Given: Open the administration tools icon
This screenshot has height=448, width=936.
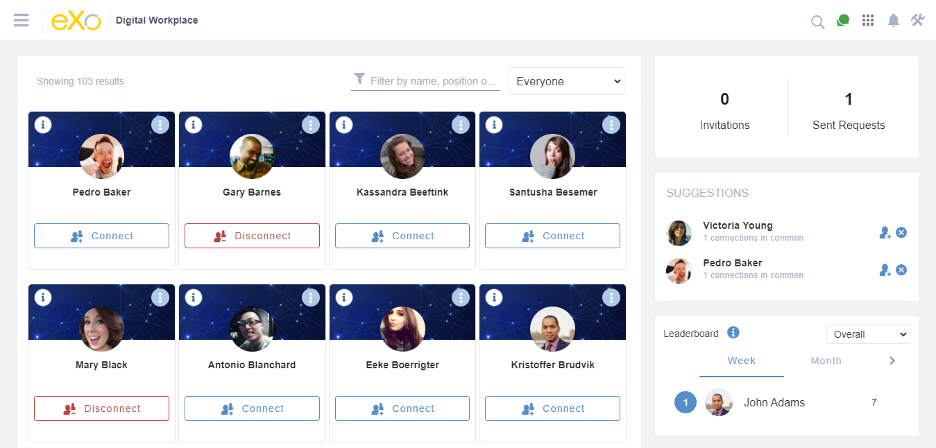Looking at the screenshot, I should pyautogui.click(x=918, y=20).
